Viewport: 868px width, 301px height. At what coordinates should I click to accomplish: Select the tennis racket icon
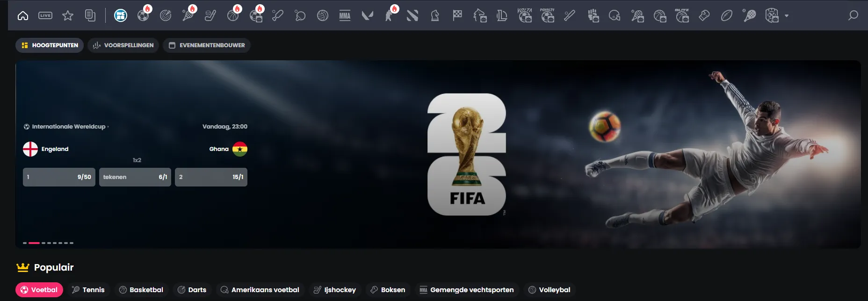click(188, 15)
